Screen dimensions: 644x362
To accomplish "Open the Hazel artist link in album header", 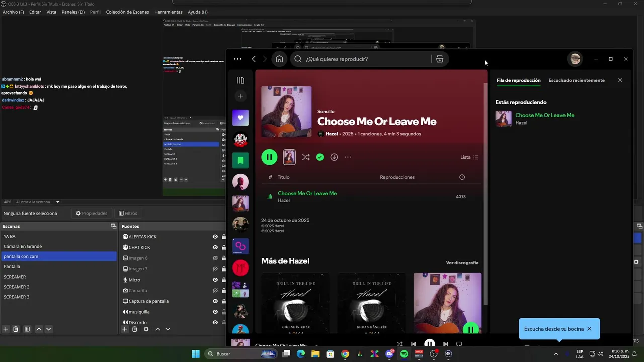I will coord(332,134).
